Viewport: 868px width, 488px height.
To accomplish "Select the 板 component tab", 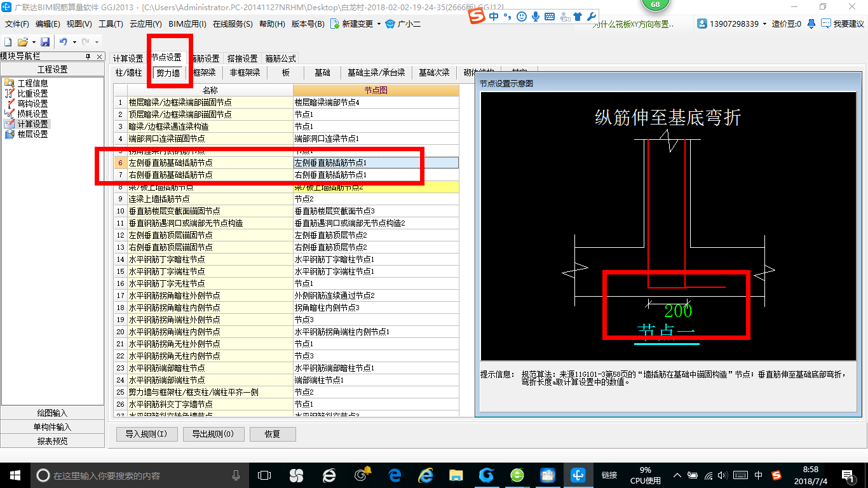I will [286, 72].
